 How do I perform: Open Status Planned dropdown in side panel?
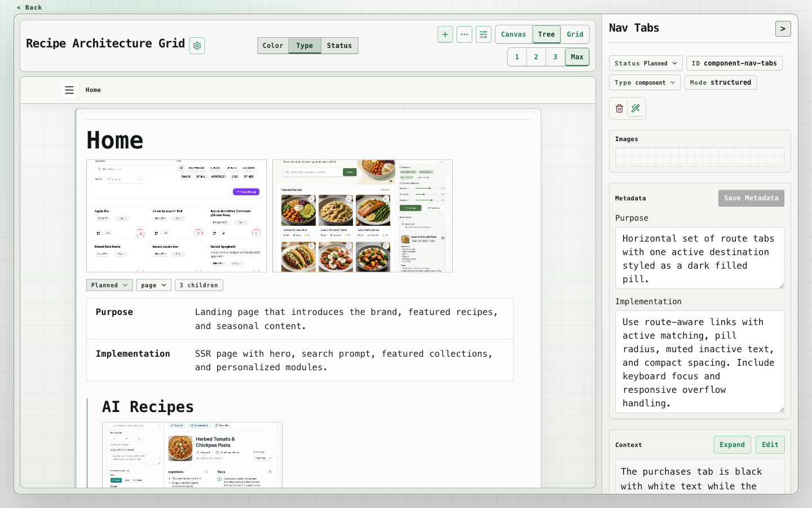646,63
